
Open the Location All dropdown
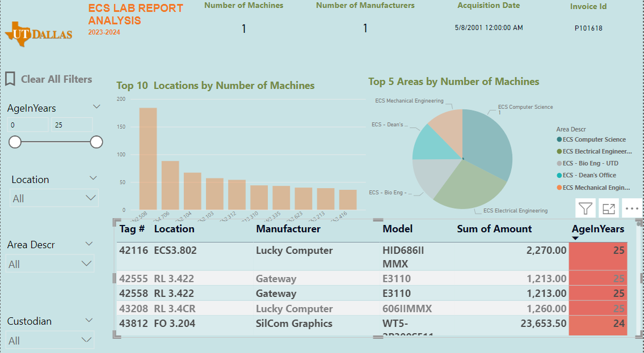54,198
